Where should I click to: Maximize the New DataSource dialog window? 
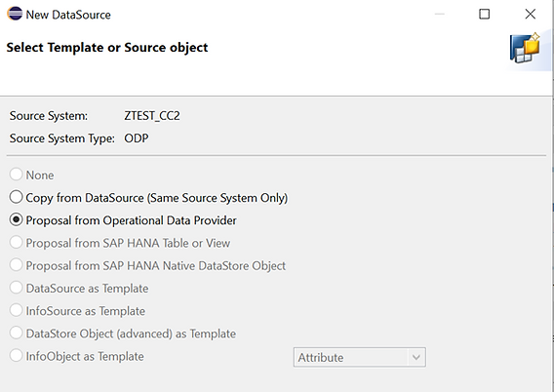484,14
